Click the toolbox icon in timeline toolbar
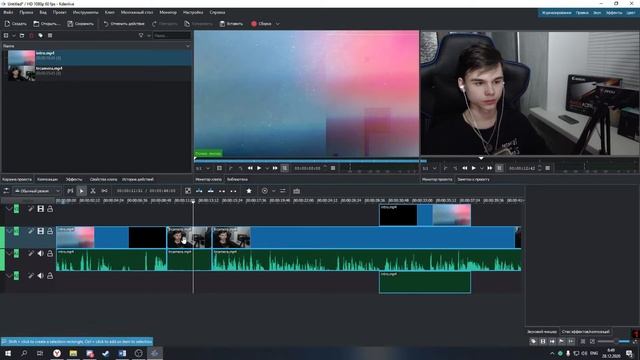Image resolution: width=640 pixels, height=360 pixels. click(296, 191)
